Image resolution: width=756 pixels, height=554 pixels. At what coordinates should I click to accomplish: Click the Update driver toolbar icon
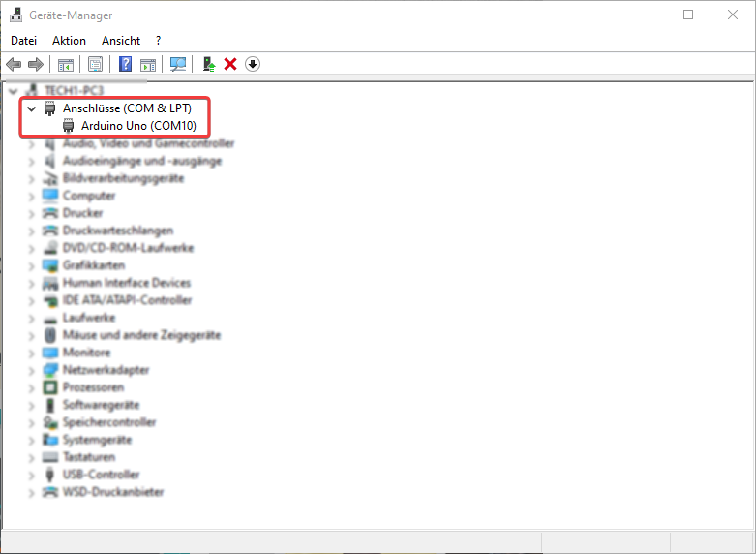[208, 64]
